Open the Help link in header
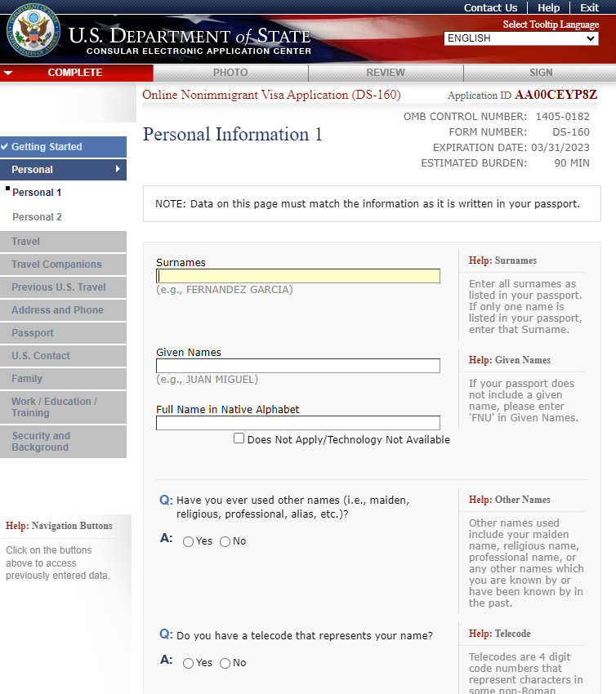Viewport: 616px width, 694px height. 549,8
